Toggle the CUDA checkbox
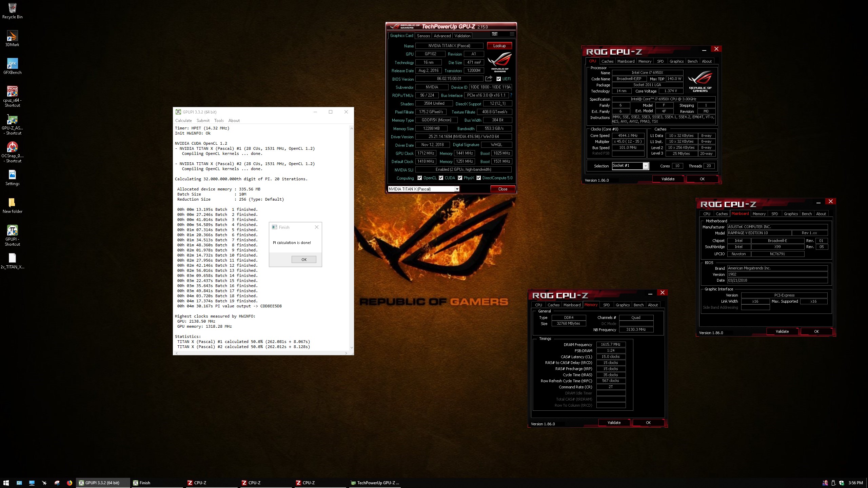 (x=441, y=178)
